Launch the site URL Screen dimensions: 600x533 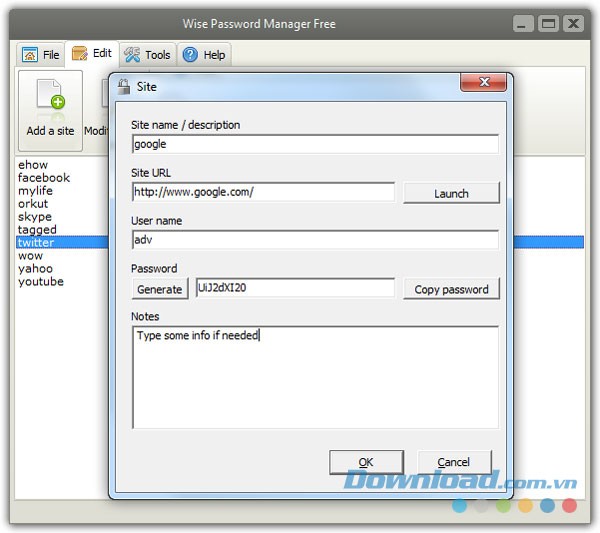[x=451, y=193]
